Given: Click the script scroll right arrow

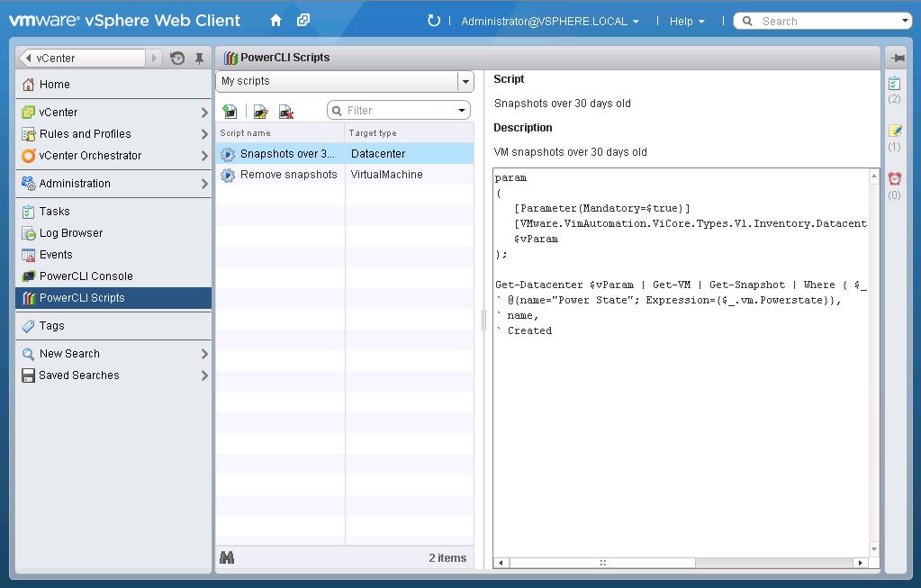Looking at the screenshot, I should (861, 563).
